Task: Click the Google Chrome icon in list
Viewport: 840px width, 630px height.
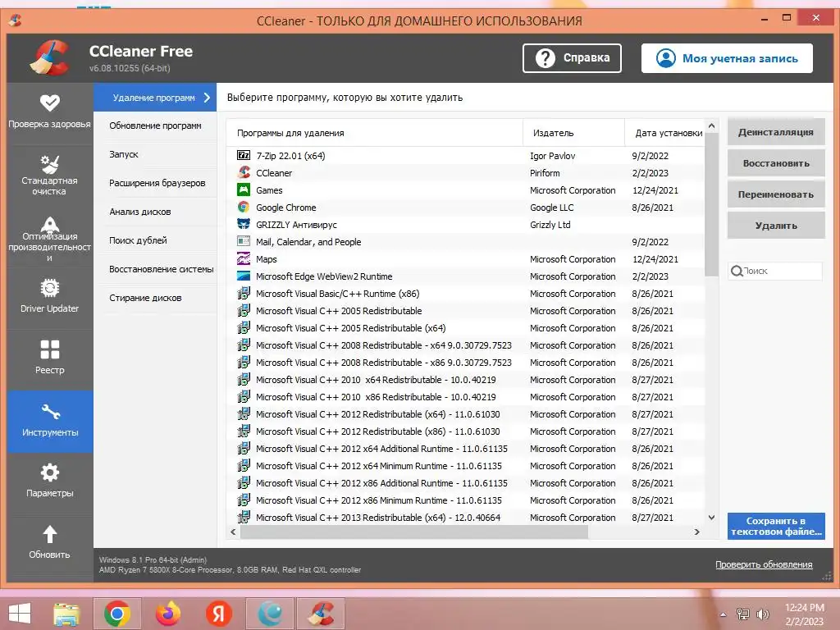Action: click(x=244, y=207)
